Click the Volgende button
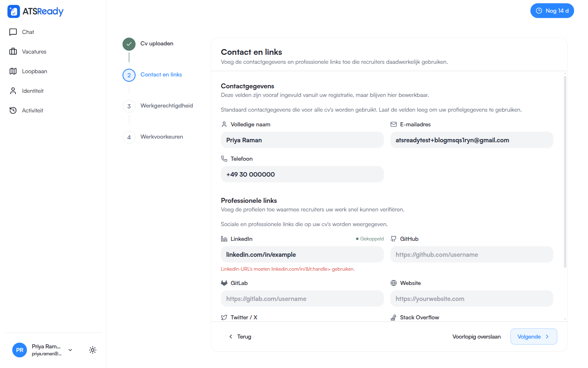 pos(534,337)
